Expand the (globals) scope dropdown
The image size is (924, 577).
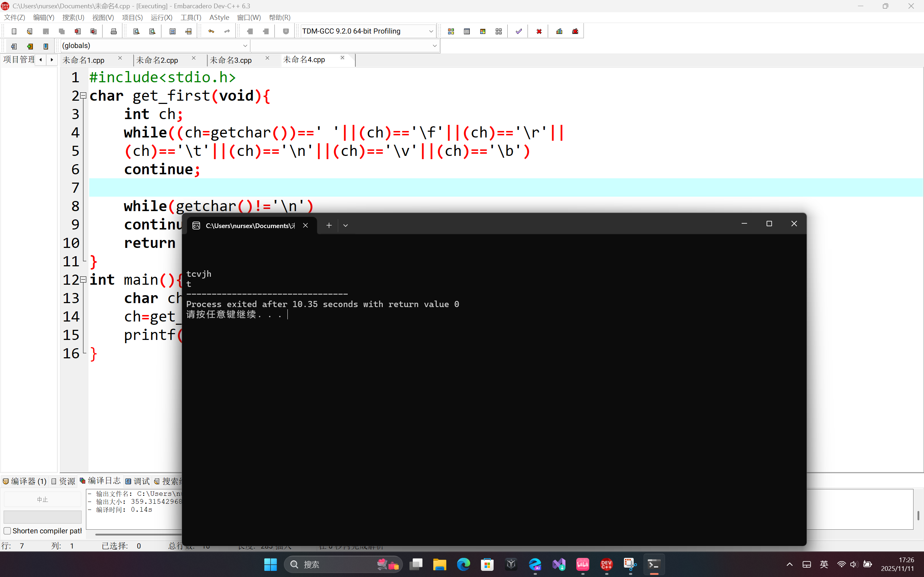pos(245,46)
